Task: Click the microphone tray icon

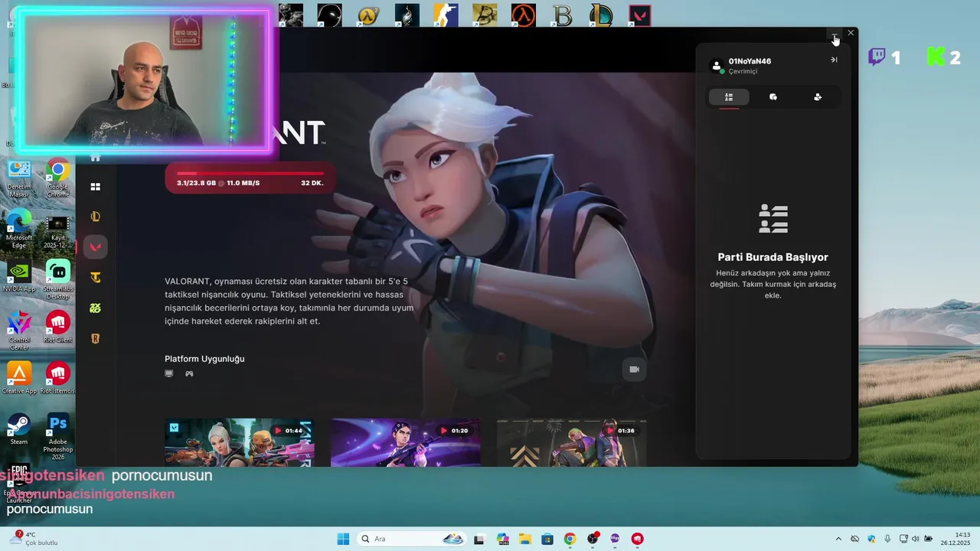Action: pos(887,539)
